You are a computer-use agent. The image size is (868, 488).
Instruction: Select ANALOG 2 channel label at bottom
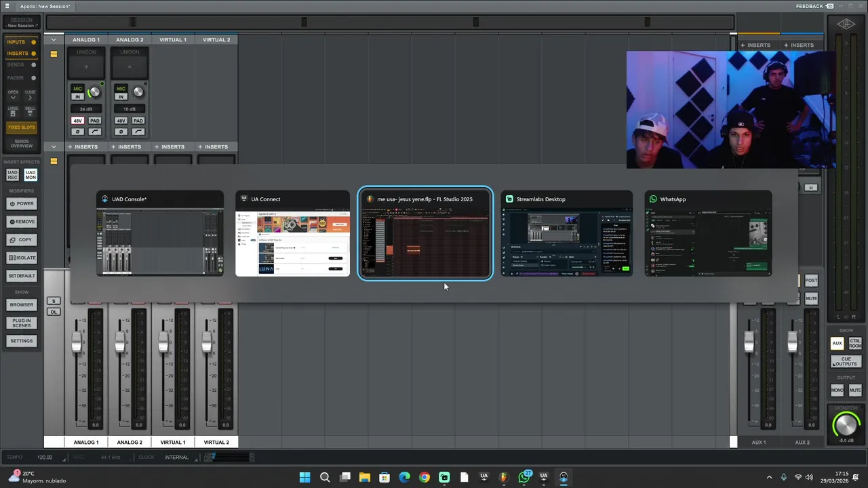pyautogui.click(x=130, y=443)
